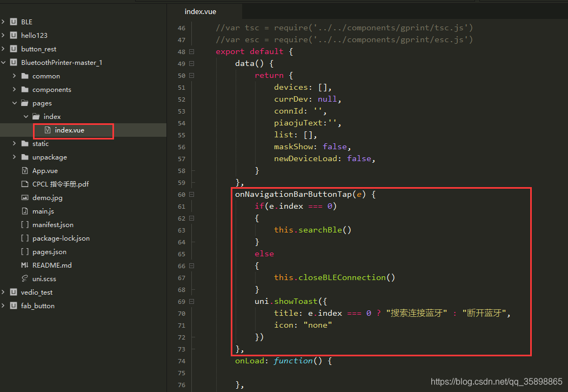568x392 pixels.
Task: Click the index.vue file icon in tree
Action: 48,130
